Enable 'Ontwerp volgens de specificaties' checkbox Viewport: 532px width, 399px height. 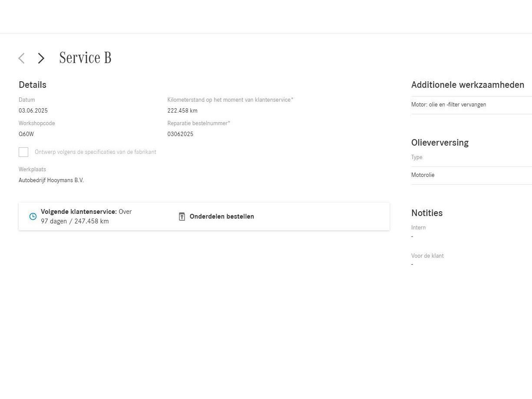(23, 152)
